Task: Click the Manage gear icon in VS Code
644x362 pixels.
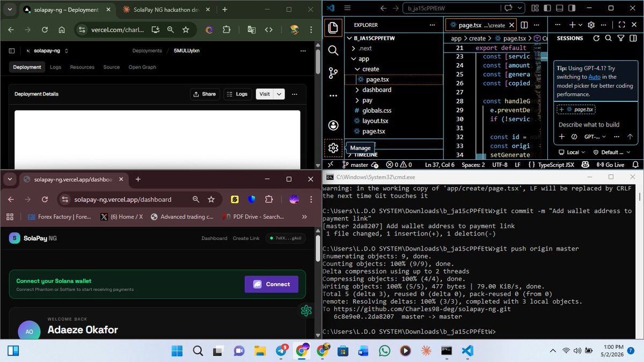Action: [333, 148]
